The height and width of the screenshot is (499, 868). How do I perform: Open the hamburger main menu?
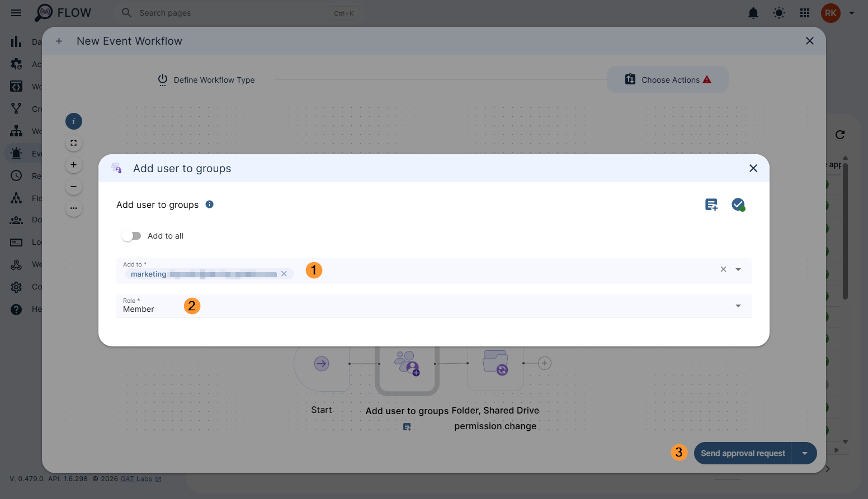[x=16, y=13]
